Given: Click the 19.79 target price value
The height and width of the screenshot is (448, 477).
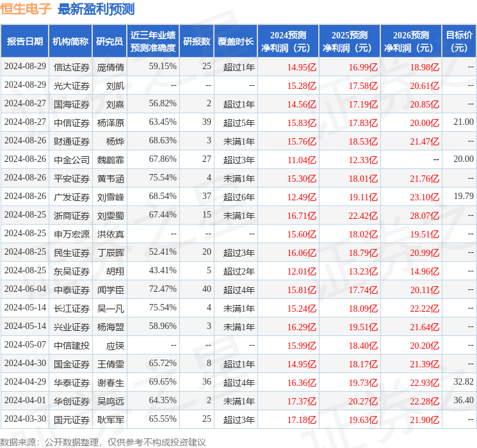Looking at the screenshot, I should pyautogui.click(x=464, y=196).
